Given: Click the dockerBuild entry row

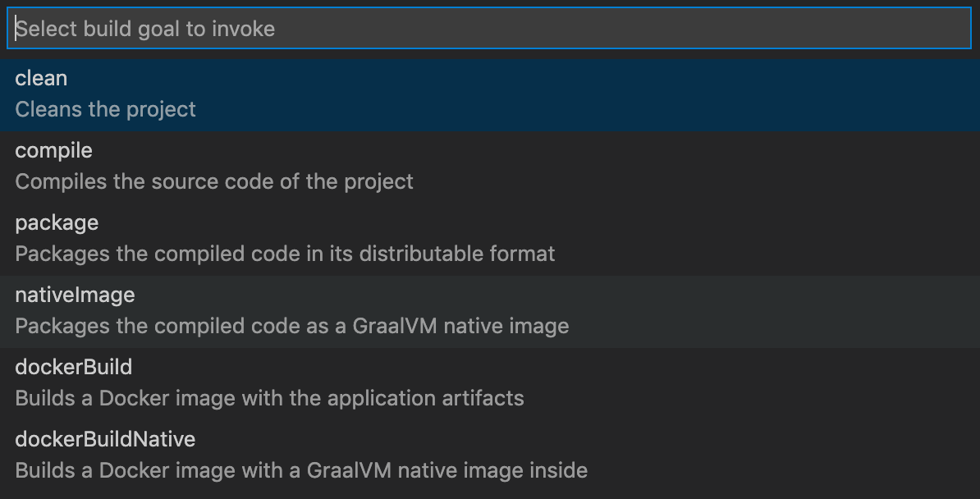Looking at the screenshot, I should tap(490, 384).
